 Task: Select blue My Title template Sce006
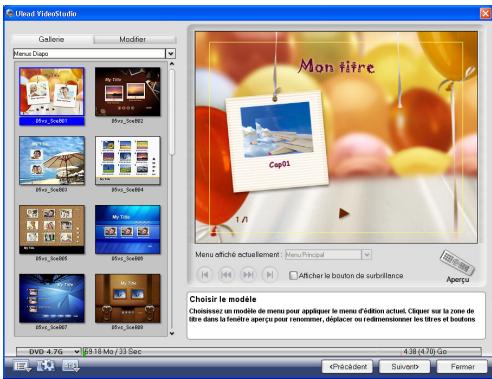pos(127,229)
